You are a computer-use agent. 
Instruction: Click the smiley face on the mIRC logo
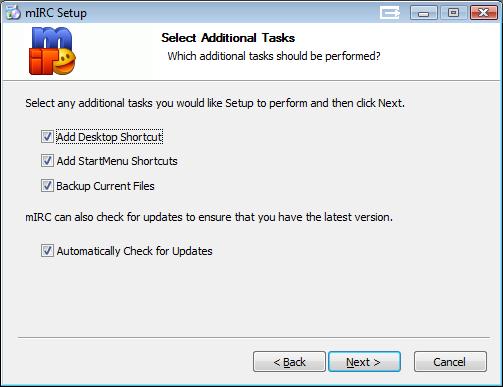(65, 62)
